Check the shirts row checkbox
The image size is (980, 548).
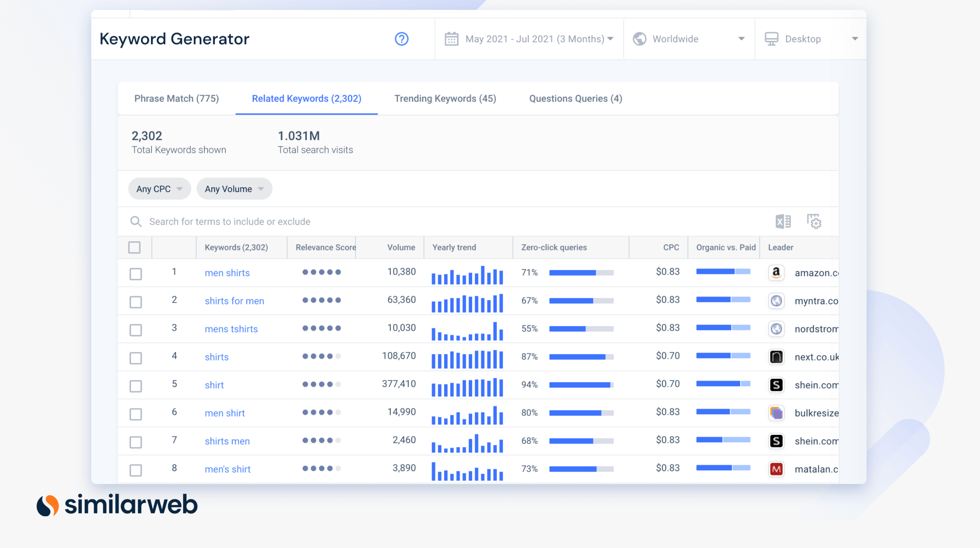136,358
